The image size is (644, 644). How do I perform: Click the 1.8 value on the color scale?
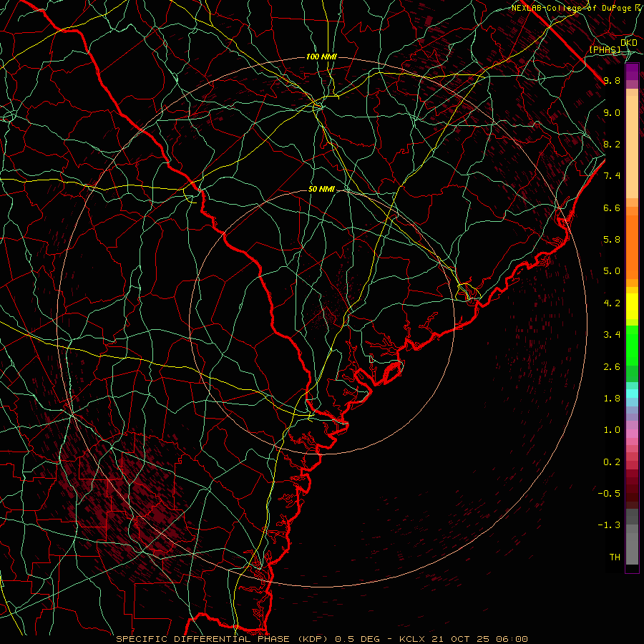tap(612, 399)
